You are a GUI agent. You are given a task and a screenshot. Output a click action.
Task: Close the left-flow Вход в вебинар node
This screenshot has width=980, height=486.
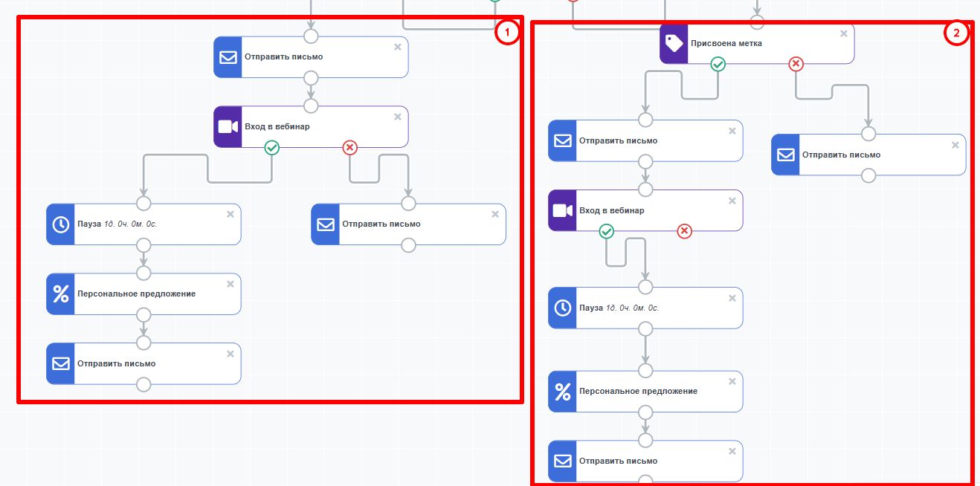(x=398, y=117)
